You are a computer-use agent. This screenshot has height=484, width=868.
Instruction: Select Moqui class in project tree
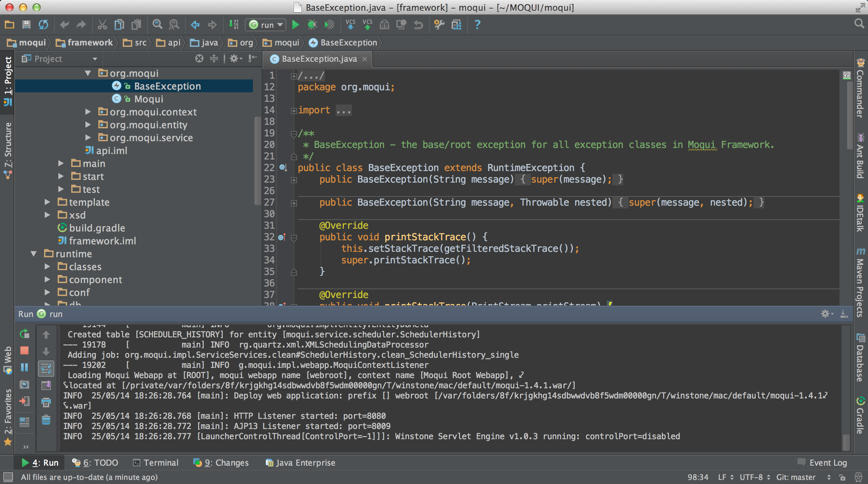point(149,99)
